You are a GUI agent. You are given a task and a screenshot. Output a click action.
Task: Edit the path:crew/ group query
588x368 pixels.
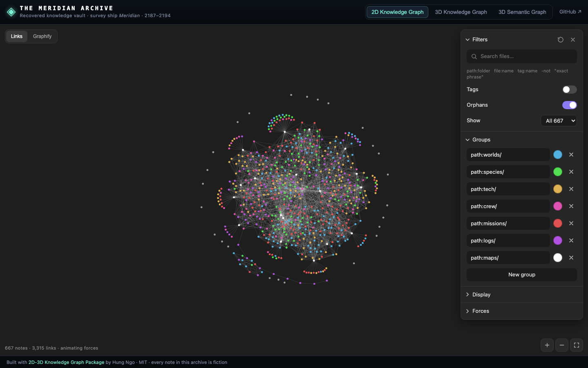pos(508,206)
